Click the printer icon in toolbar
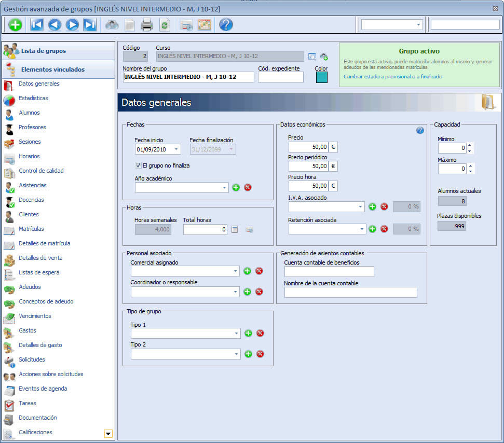The image size is (504, 443). [147, 25]
